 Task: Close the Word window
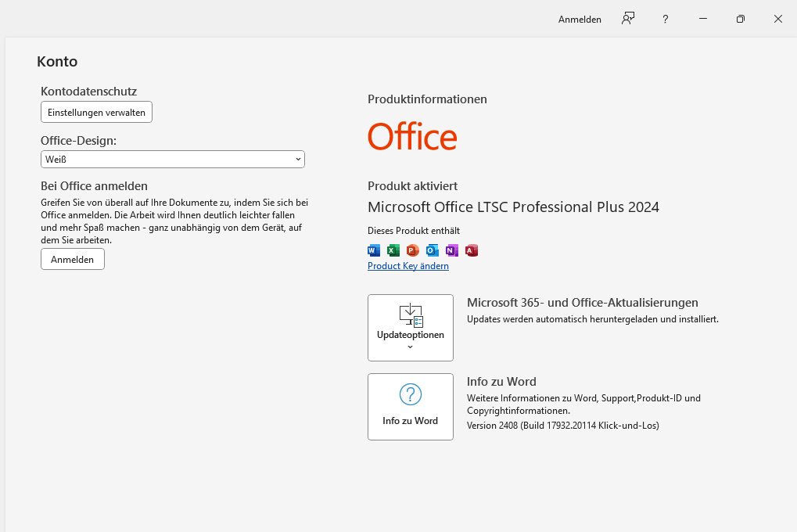778,19
